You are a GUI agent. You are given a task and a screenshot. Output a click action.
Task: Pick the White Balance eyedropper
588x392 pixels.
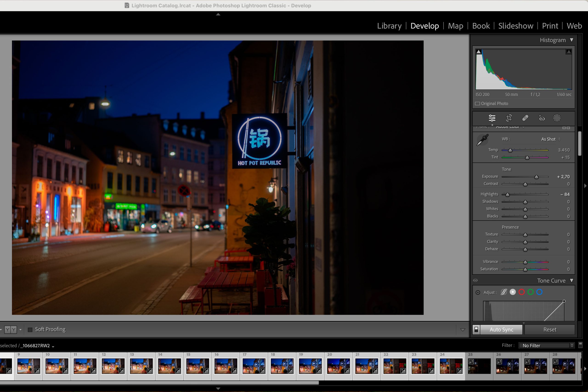coord(483,140)
